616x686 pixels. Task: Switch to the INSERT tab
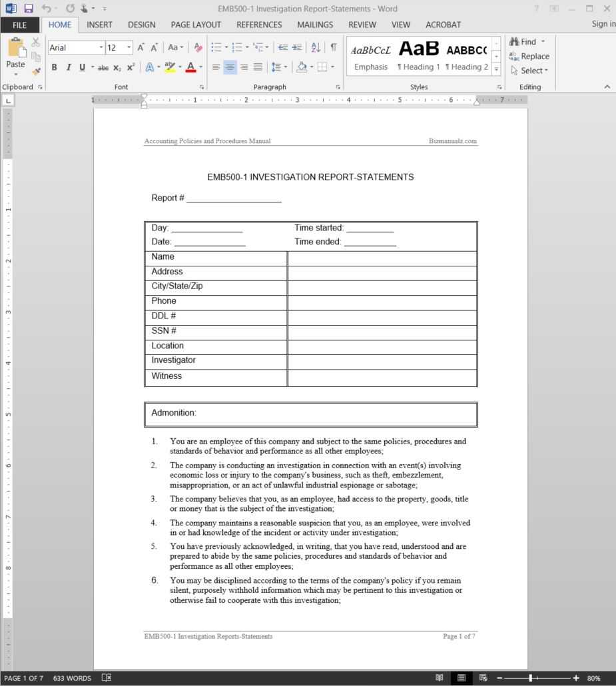pyautogui.click(x=99, y=25)
